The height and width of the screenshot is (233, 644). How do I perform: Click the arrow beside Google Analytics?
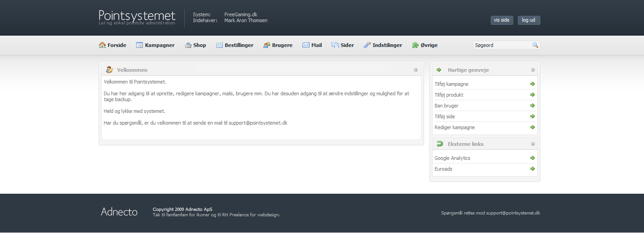click(533, 158)
